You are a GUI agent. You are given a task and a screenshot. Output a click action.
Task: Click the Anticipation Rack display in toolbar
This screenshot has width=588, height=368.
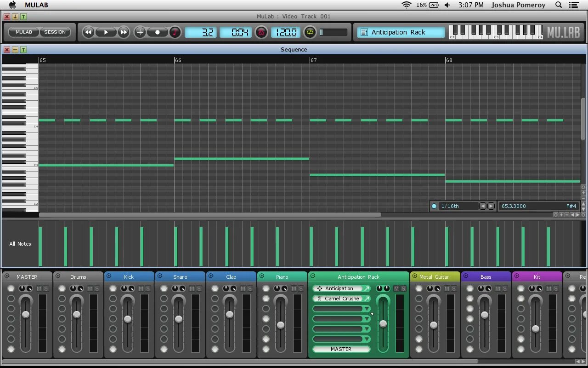point(401,32)
